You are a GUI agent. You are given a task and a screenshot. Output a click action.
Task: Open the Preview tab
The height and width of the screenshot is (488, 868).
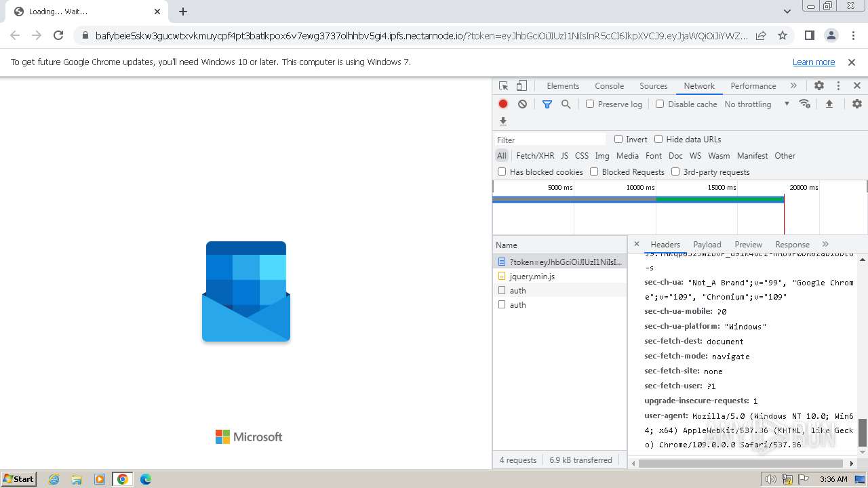749,245
